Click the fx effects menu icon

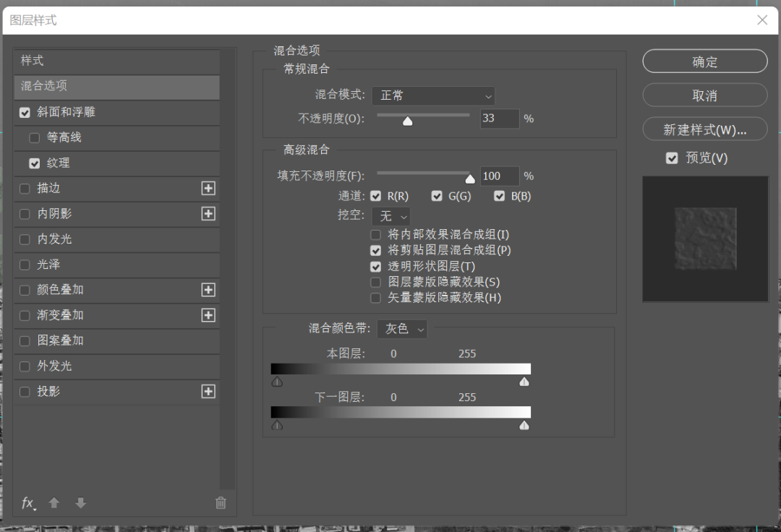[x=28, y=503]
